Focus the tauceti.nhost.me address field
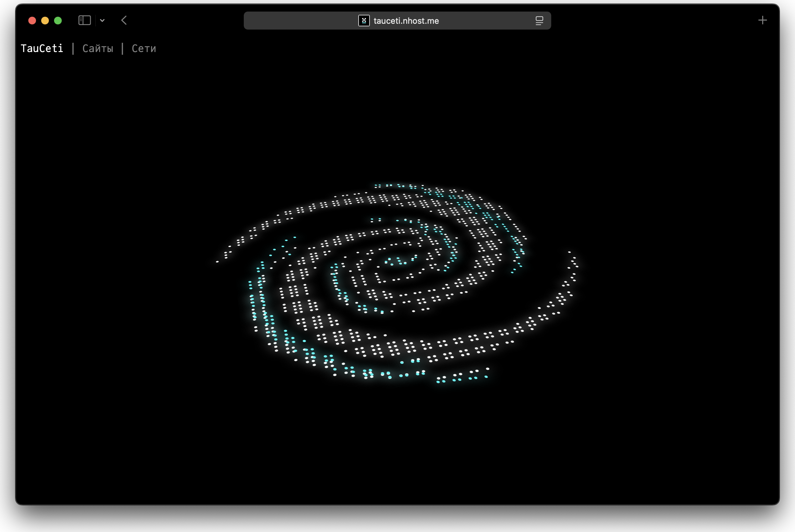The height and width of the screenshot is (532, 795). pyautogui.click(x=406, y=21)
